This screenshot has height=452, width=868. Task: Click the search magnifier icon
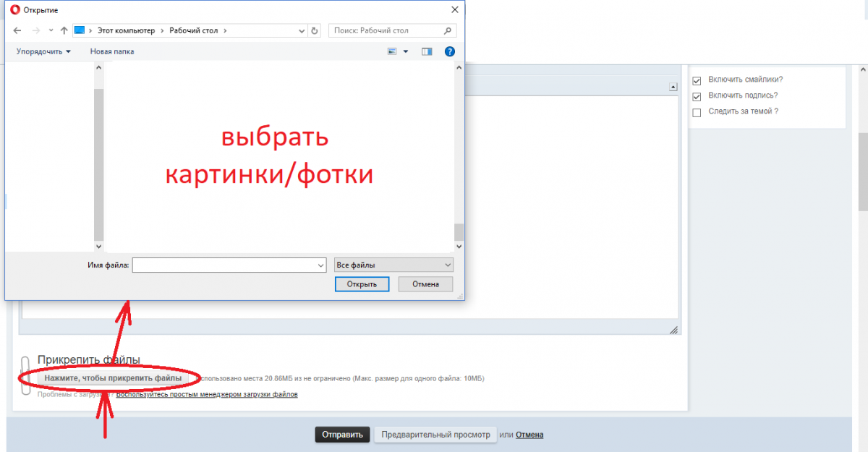(448, 31)
